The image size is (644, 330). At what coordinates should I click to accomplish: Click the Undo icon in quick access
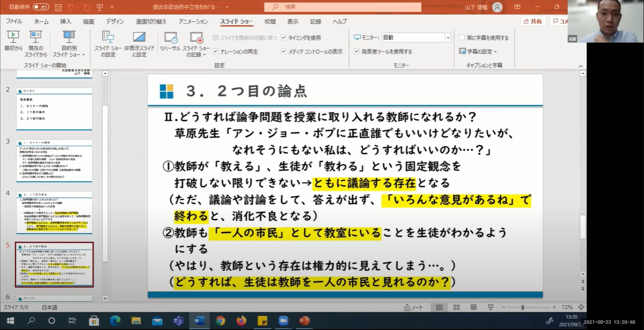pyautogui.click(x=71, y=7)
